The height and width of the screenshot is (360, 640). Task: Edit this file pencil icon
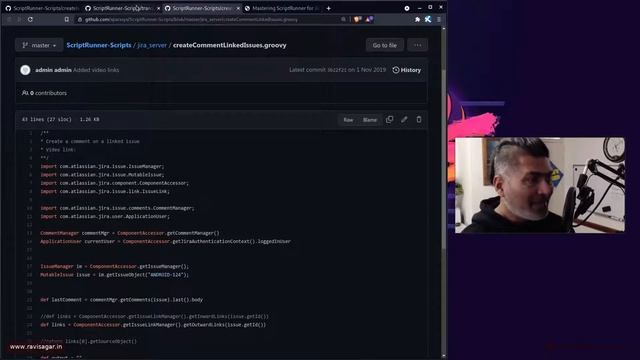tap(404, 120)
